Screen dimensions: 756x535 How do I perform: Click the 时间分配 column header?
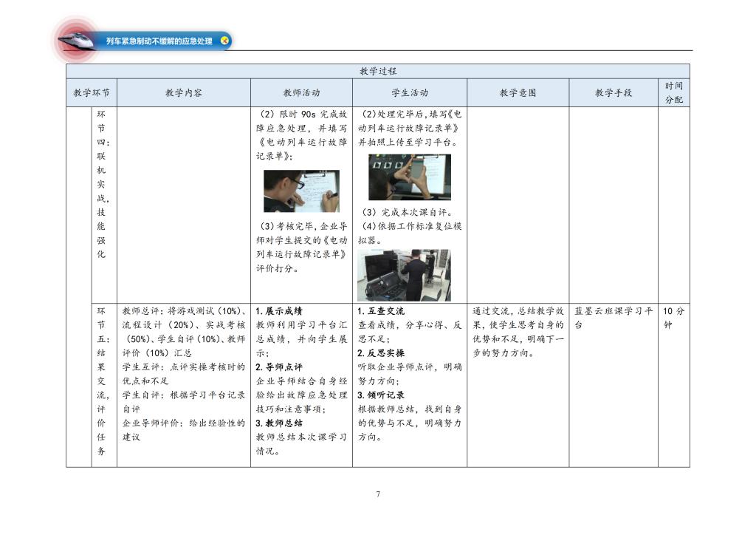(x=673, y=93)
